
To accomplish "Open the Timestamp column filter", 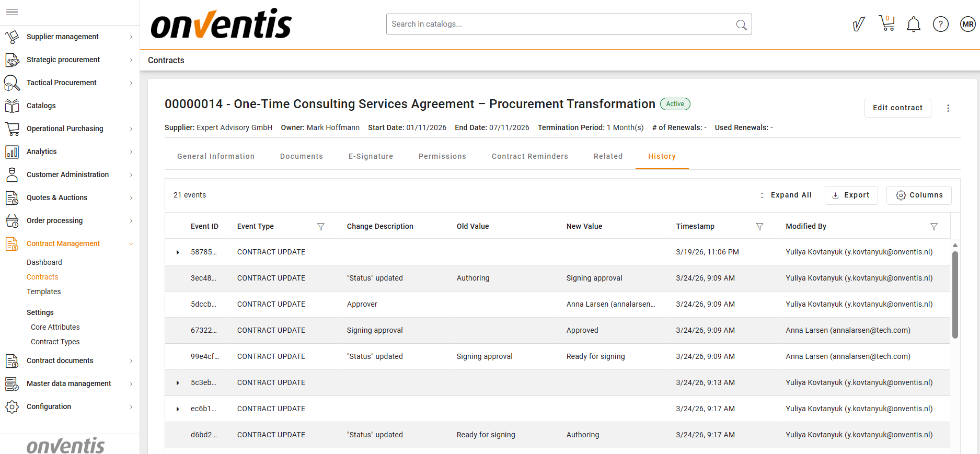I will pyautogui.click(x=759, y=227).
